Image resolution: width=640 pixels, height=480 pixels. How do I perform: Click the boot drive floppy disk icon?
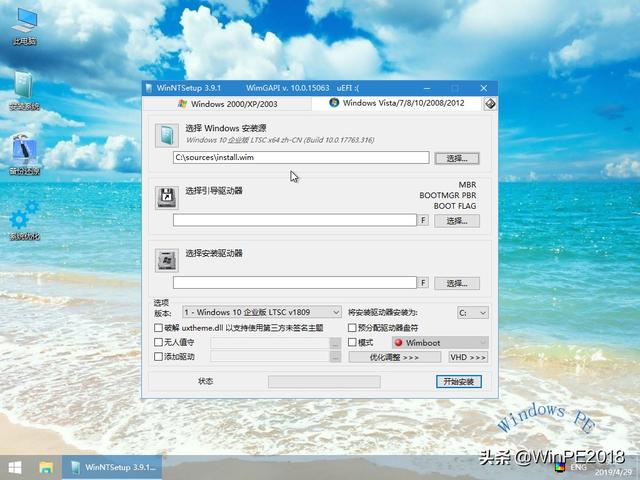click(x=167, y=198)
